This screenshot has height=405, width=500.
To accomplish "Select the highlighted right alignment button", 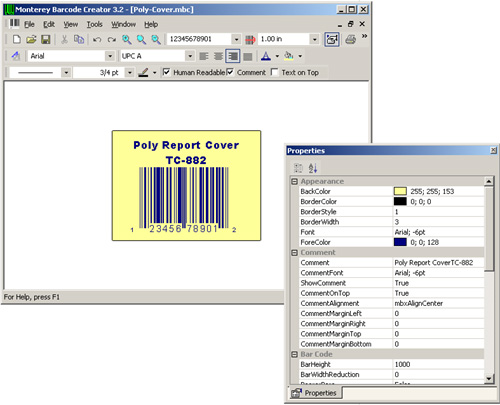I will [x=233, y=56].
